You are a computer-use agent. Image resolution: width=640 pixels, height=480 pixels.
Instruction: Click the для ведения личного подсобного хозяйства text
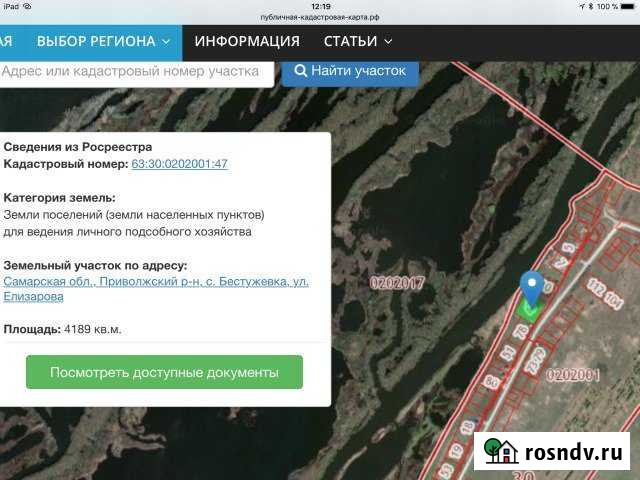tap(127, 232)
